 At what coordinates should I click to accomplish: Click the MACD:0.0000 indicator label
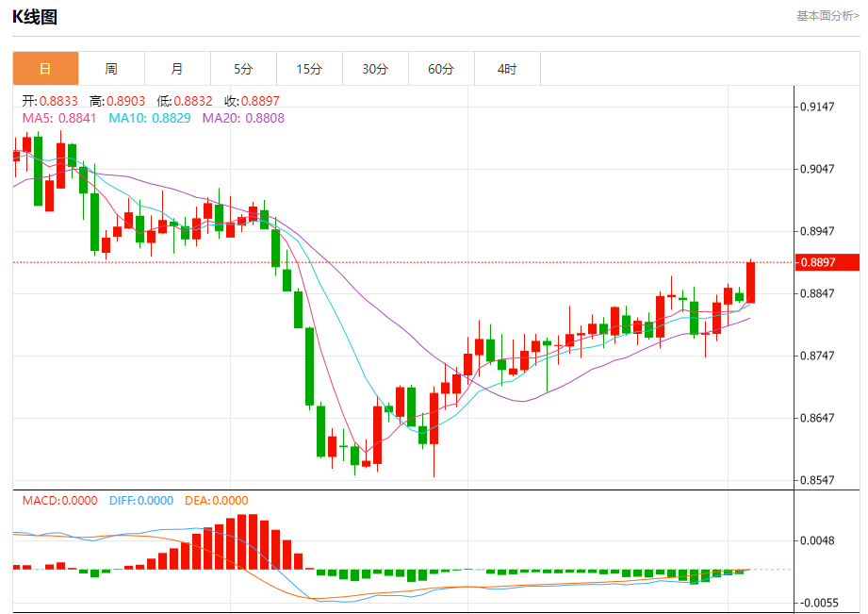click(x=59, y=501)
